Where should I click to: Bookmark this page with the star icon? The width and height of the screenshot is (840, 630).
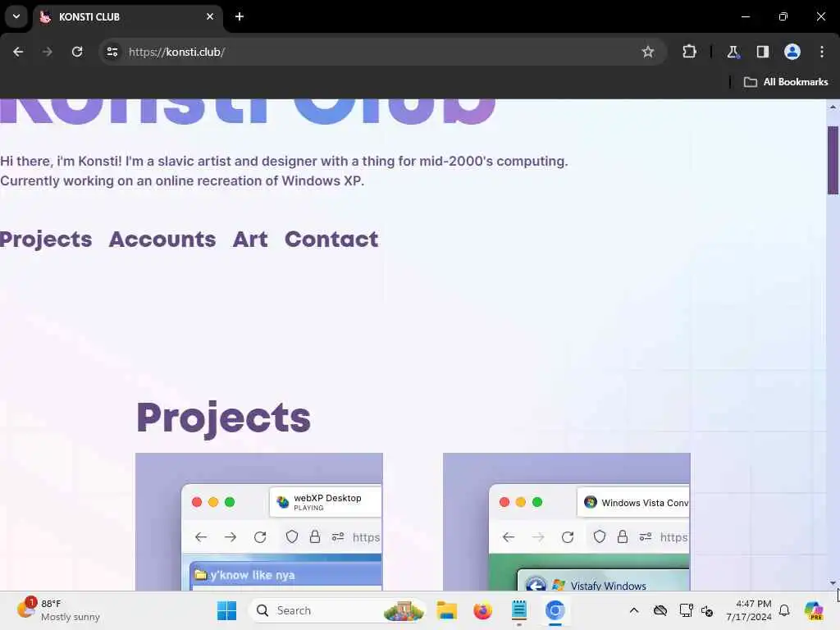648,52
